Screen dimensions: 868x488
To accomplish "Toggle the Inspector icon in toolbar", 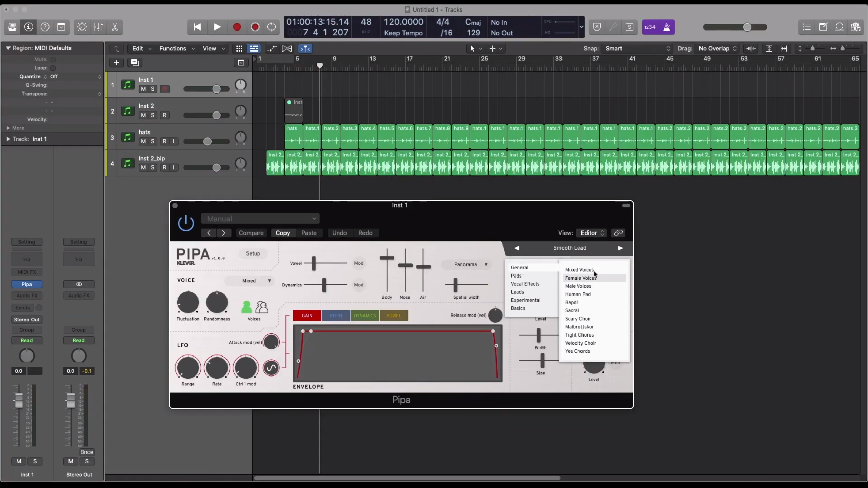I will (x=29, y=27).
